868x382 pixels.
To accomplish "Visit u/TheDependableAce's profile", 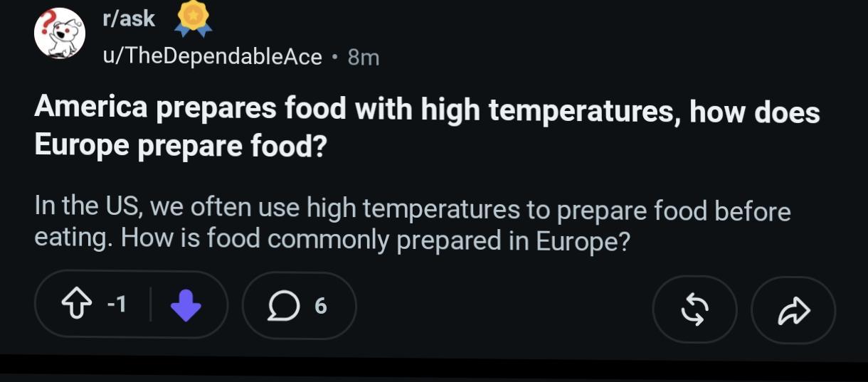I will coord(213,56).
